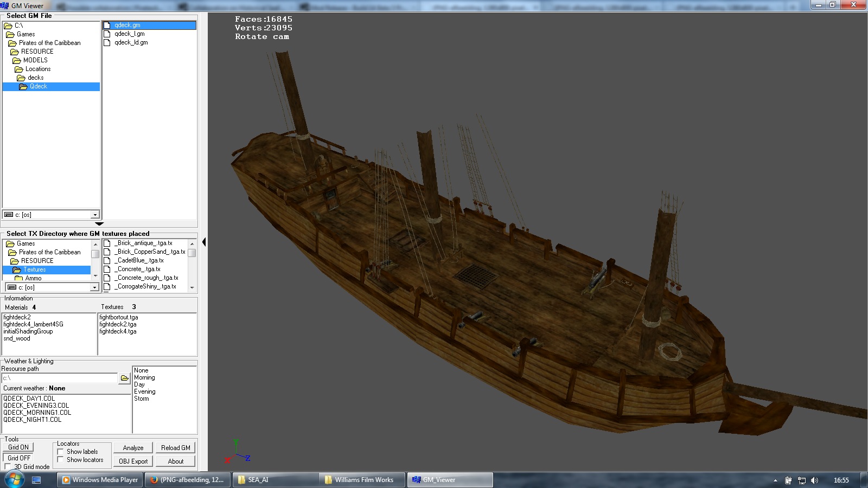This screenshot has height=488, width=868.
Task: Select Storm in the weather list
Action: tap(142, 399)
